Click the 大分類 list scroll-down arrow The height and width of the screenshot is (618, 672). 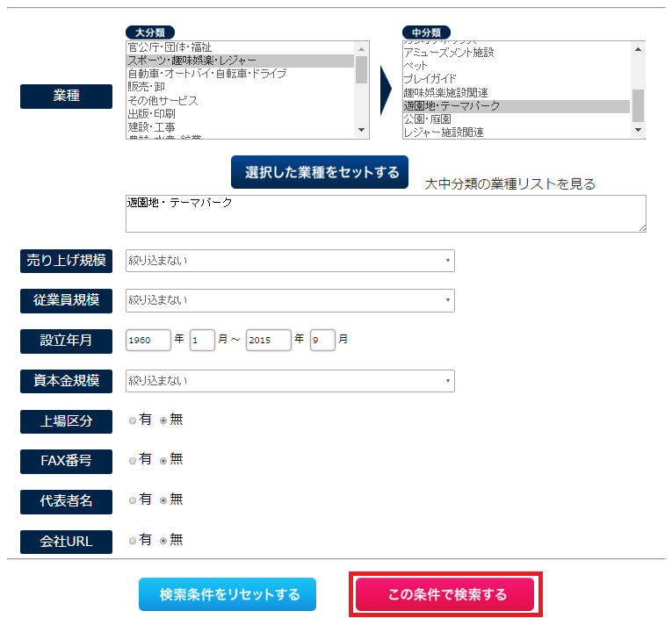pyautogui.click(x=361, y=131)
